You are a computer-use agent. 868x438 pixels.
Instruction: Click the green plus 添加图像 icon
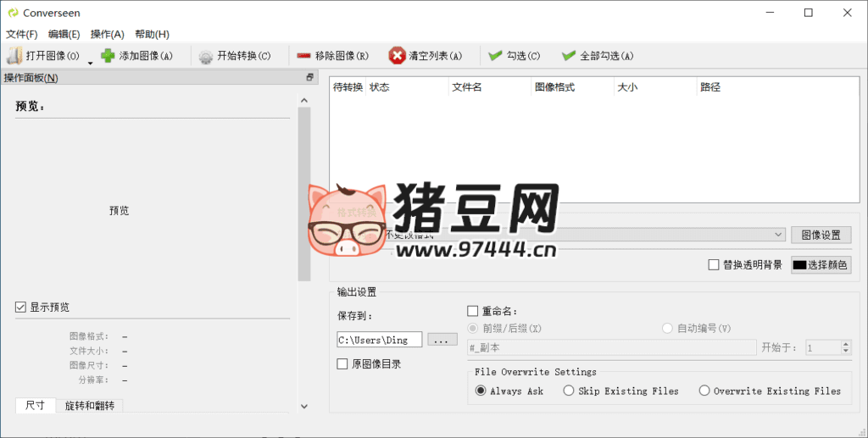108,56
